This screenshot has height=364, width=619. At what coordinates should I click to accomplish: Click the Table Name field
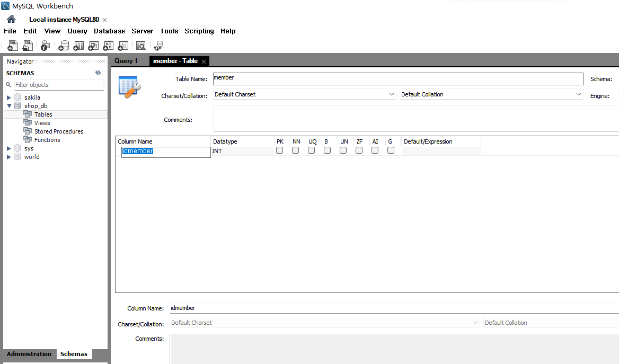(398, 78)
